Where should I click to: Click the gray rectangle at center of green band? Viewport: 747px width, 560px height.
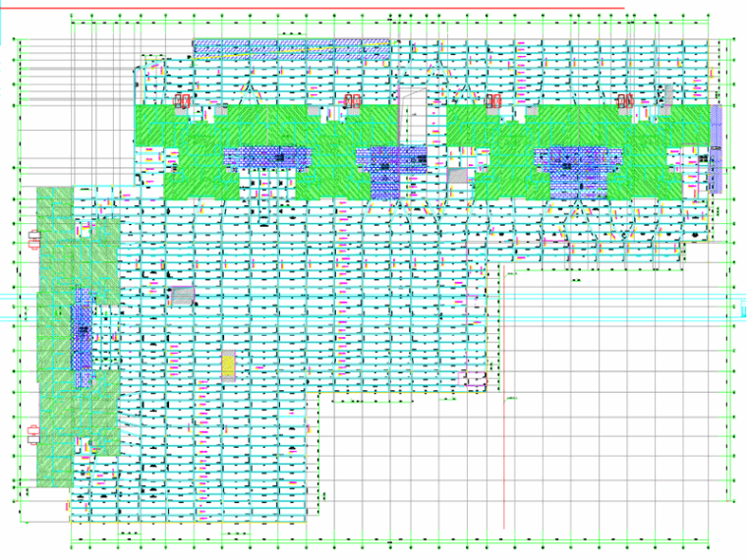click(457, 176)
